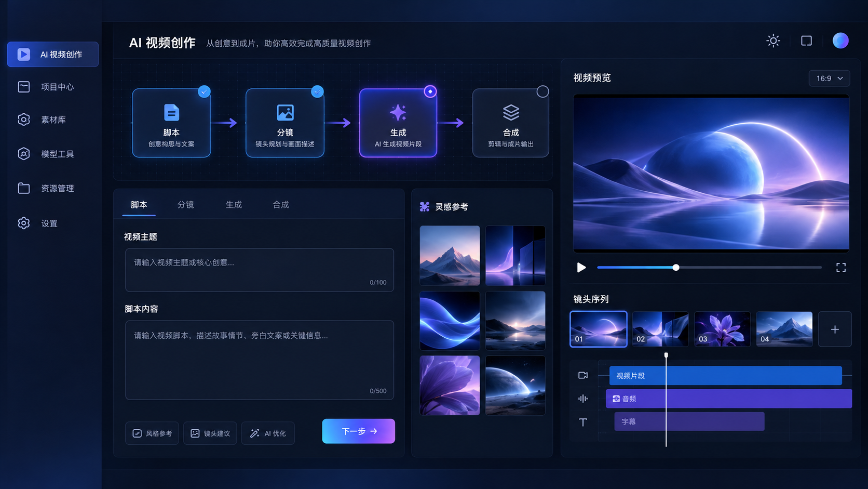Open 项目中心 in the sidebar
This screenshot has width=868, height=489.
(x=53, y=87)
